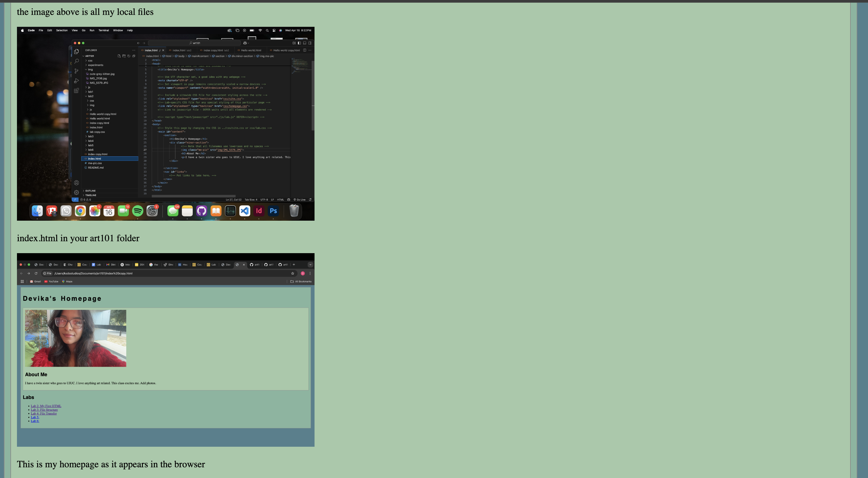Open the Copilot icon next to the art101 search
This screenshot has width=868, height=478.
tap(245, 43)
